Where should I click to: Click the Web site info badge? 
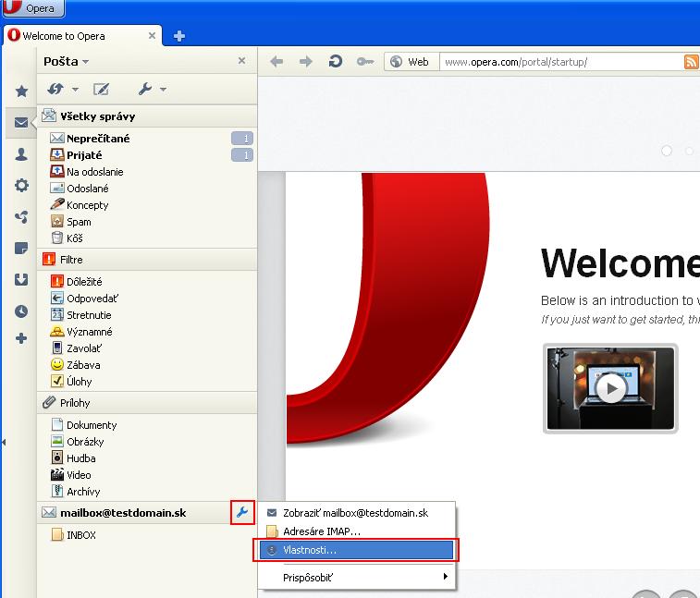coord(411,62)
